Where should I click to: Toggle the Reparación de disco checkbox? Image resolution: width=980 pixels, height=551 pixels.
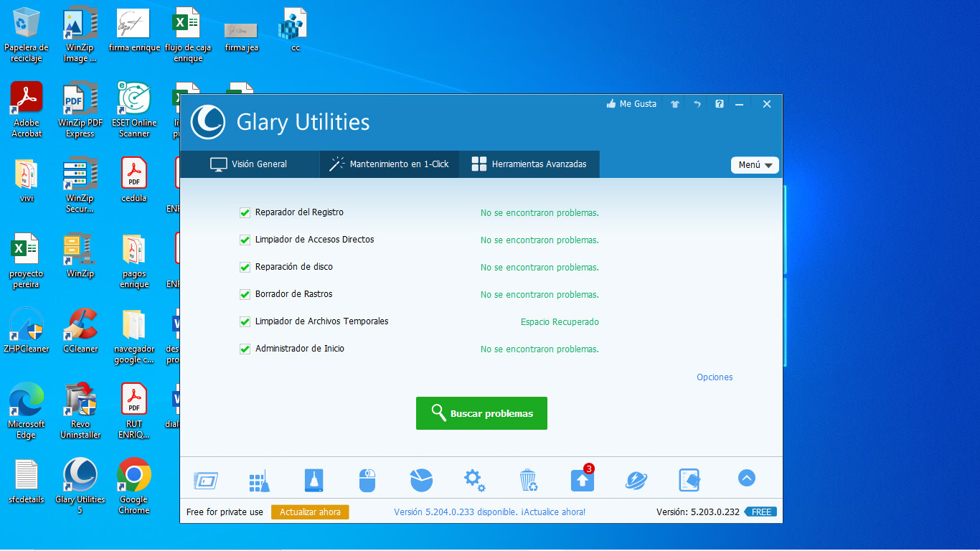pyautogui.click(x=245, y=267)
